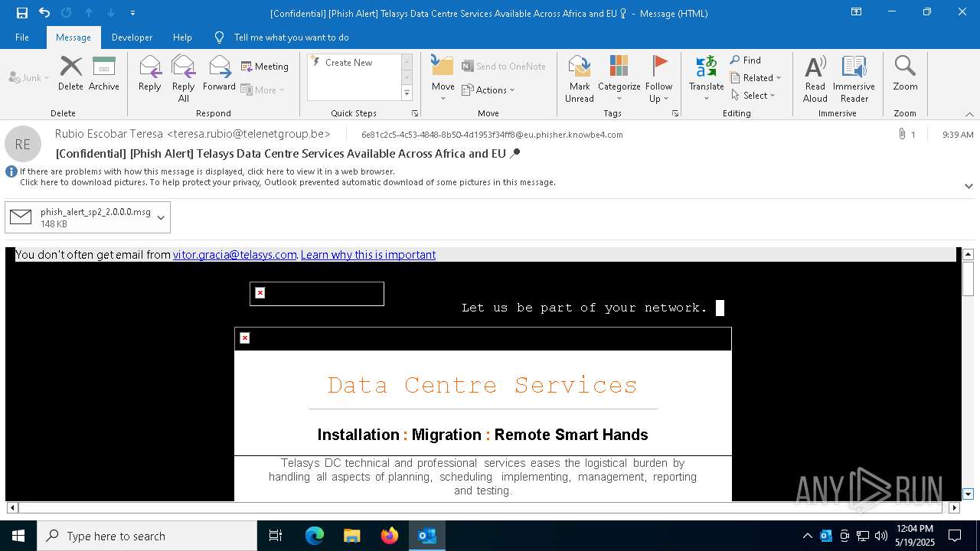
Task: Archive the email
Action: point(104,73)
